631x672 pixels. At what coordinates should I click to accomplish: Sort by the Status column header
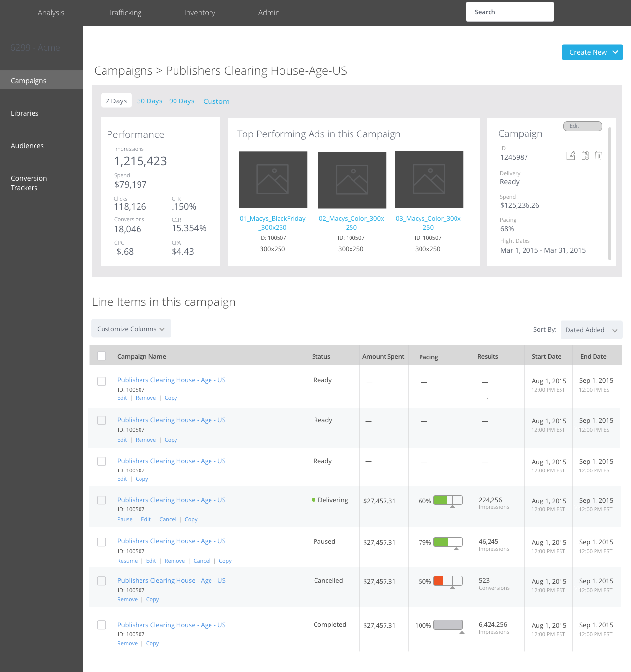(321, 356)
